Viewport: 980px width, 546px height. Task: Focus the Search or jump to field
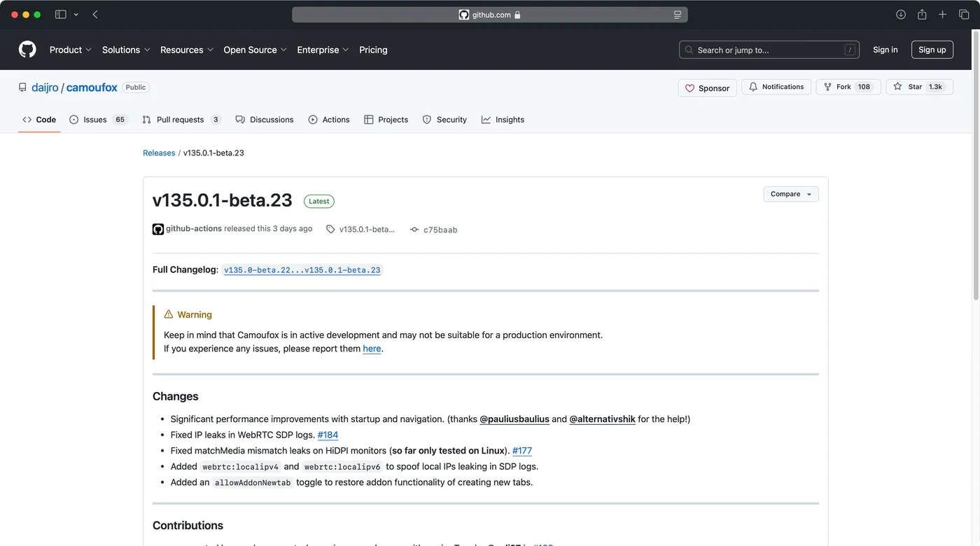[769, 50]
